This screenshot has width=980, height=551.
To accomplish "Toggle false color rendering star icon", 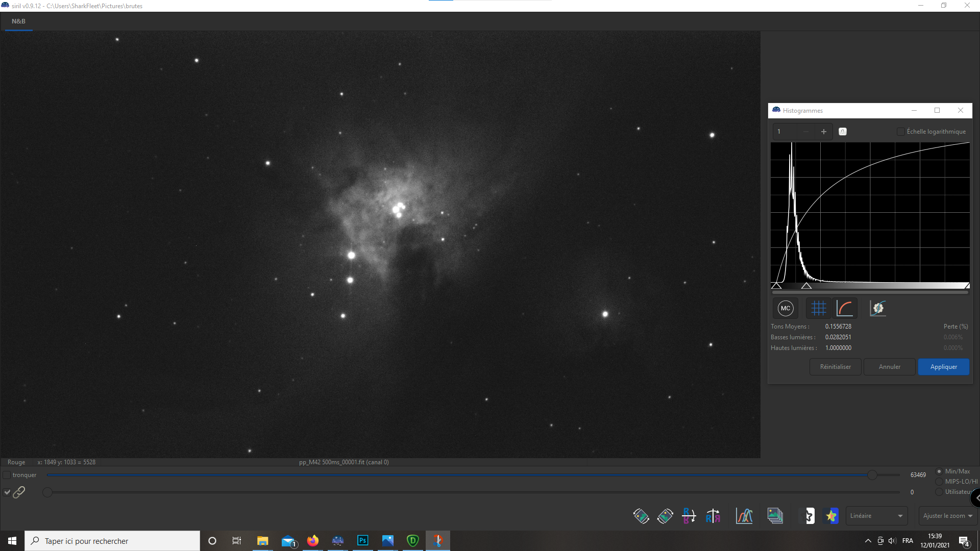I will click(x=831, y=516).
